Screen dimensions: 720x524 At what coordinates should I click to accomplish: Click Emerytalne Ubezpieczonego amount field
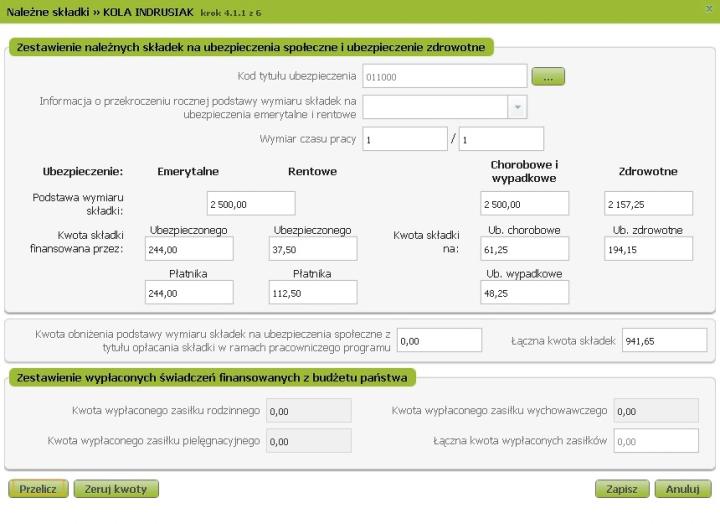tap(189, 249)
